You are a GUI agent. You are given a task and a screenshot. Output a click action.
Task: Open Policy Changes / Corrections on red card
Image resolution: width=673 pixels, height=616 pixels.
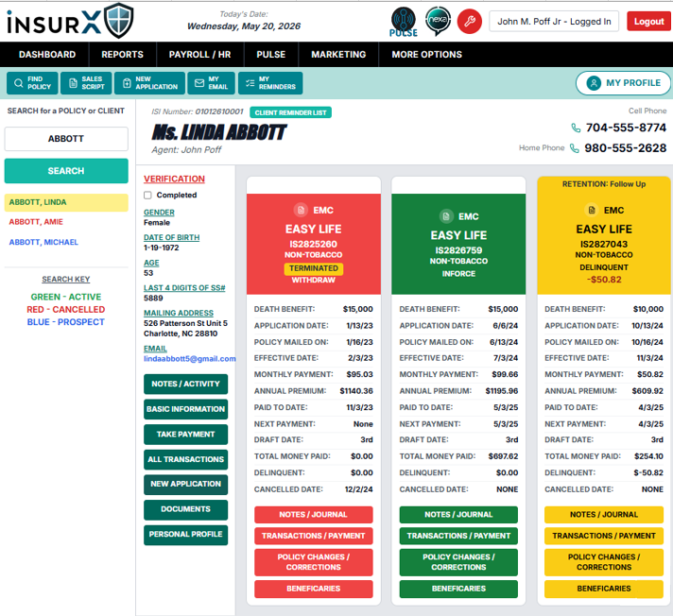point(313,562)
